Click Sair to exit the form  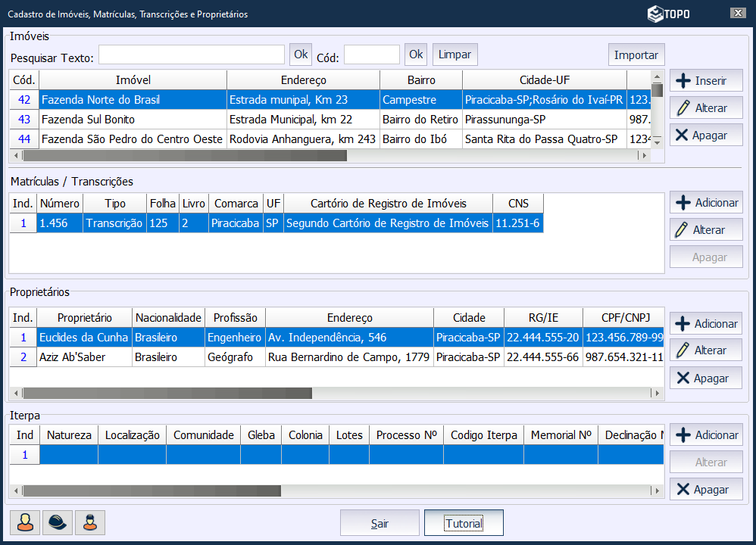(x=380, y=523)
